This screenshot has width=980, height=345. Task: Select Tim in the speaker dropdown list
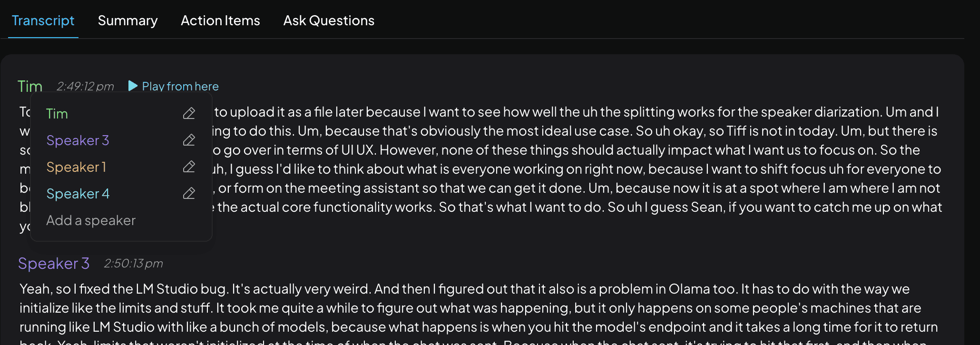tap(57, 114)
